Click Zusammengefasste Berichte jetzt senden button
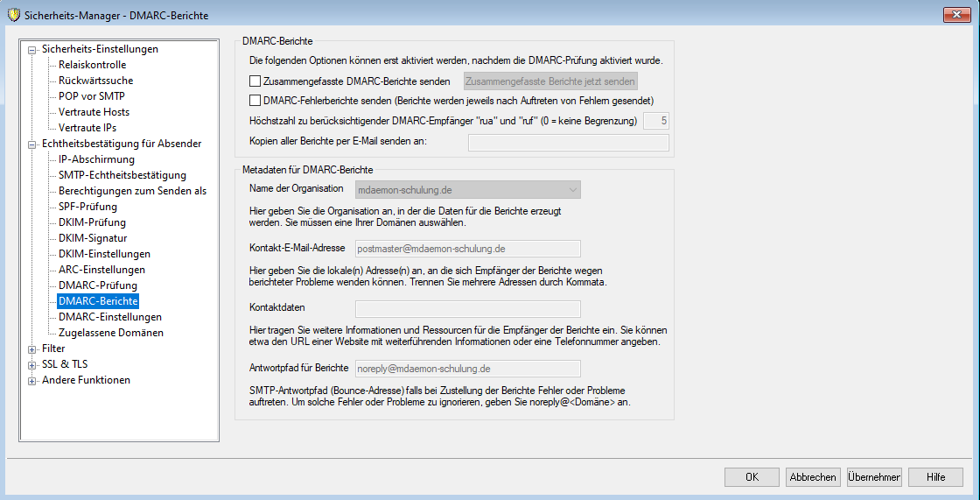Image resolution: width=980 pixels, height=500 pixels. coord(550,81)
